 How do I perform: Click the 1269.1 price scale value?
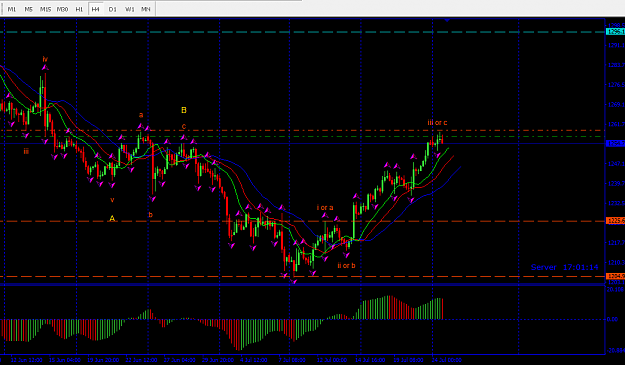point(616,105)
